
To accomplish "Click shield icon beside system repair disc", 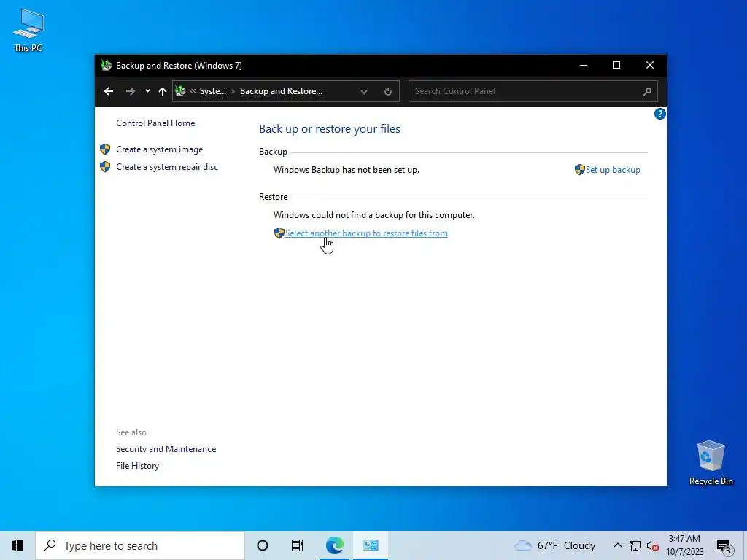I will pyautogui.click(x=105, y=167).
